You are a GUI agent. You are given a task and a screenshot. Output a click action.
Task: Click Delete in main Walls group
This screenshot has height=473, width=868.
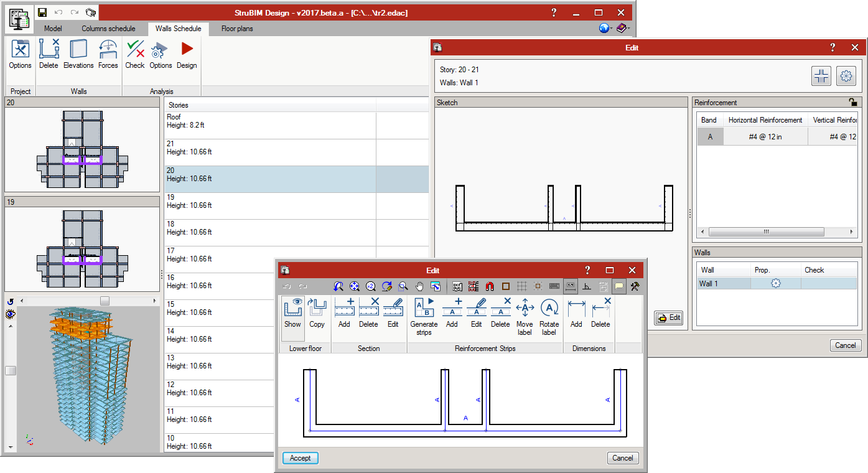pos(49,54)
